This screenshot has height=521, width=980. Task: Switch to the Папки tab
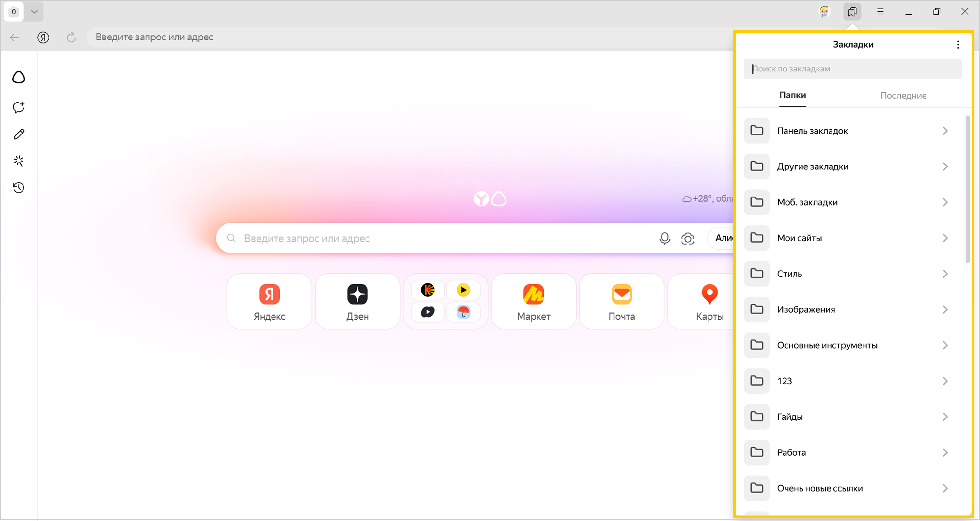792,95
